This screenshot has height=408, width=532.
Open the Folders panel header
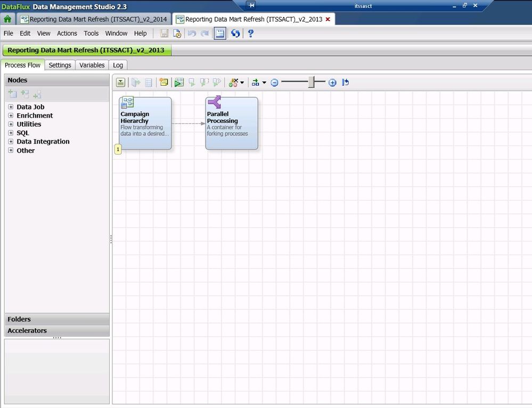(57, 319)
